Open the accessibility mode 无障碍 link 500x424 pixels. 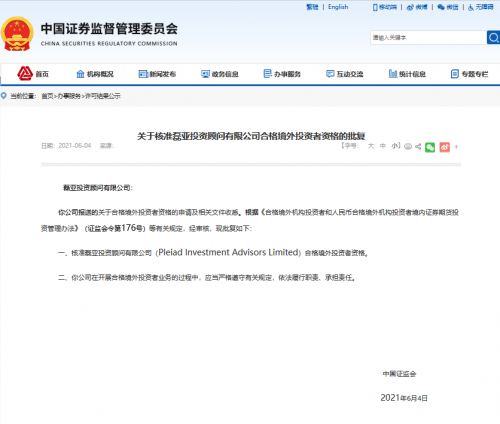coord(481,7)
